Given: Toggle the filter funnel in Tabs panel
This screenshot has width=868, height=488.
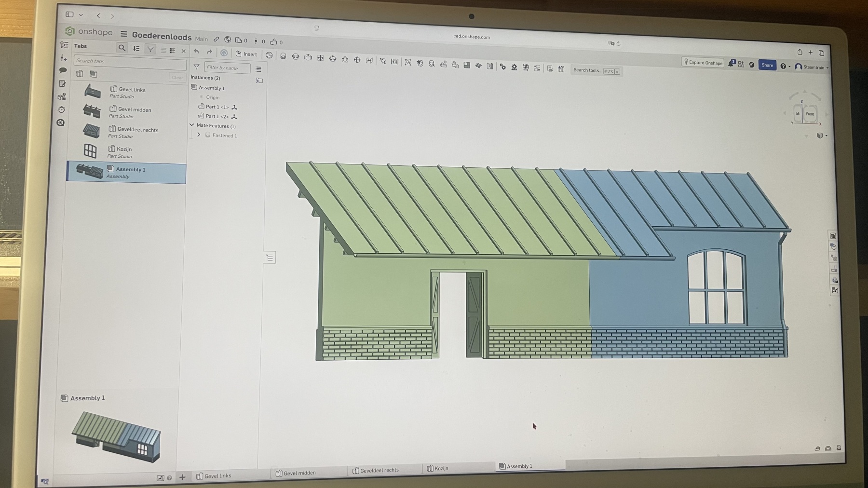Looking at the screenshot, I should point(150,49).
